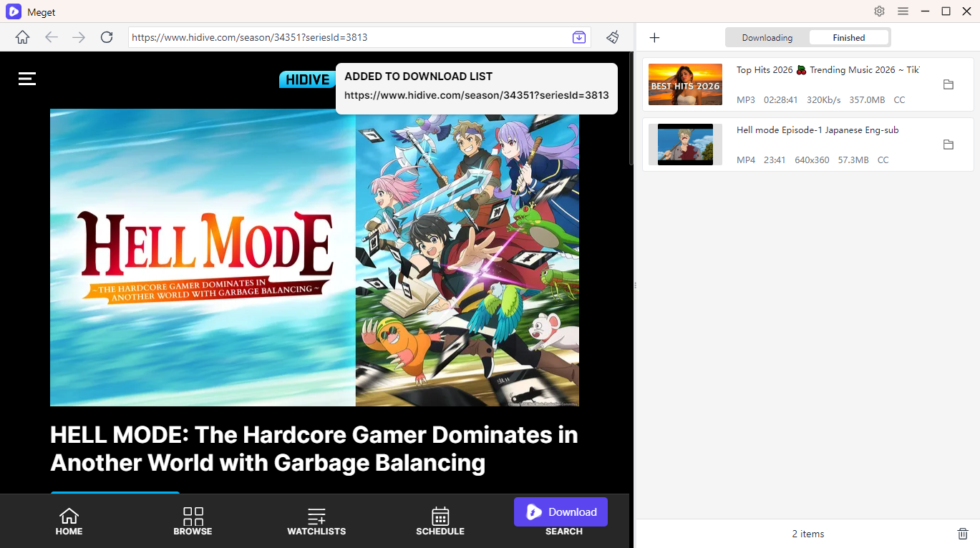This screenshot has height=548, width=980.
Task: Empty the finished list with the trash icon
Action: click(963, 534)
